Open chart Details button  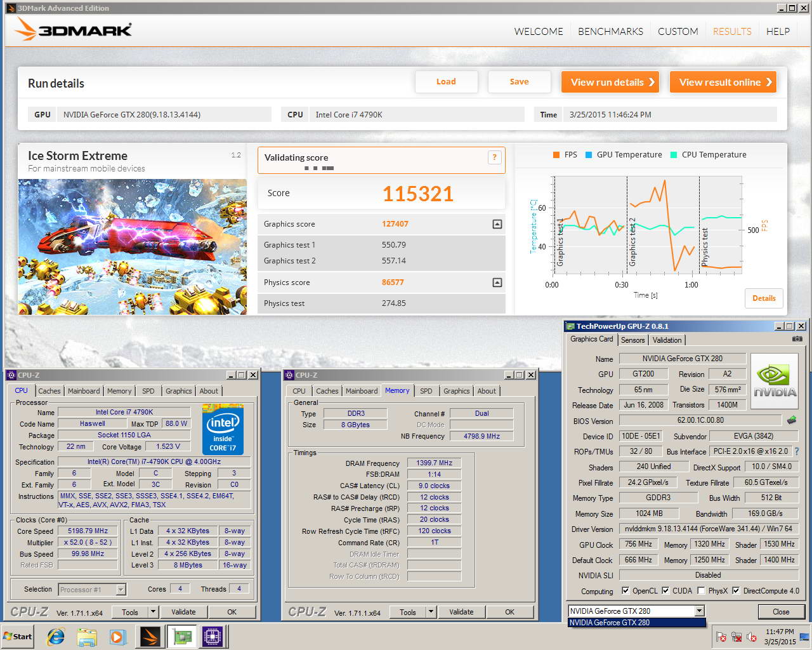(x=764, y=298)
